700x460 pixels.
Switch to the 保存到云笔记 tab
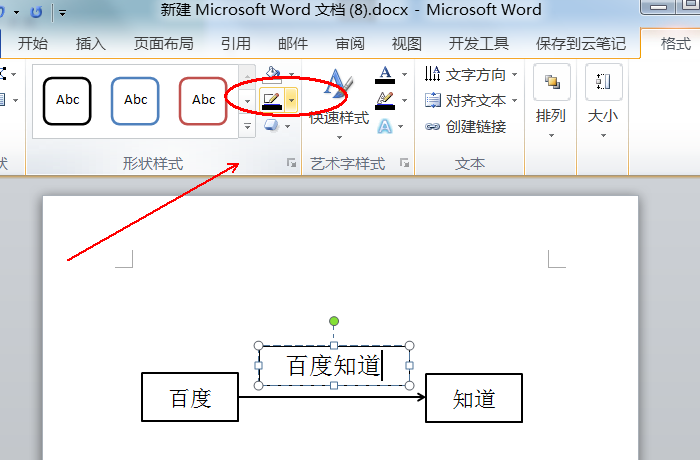580,43
